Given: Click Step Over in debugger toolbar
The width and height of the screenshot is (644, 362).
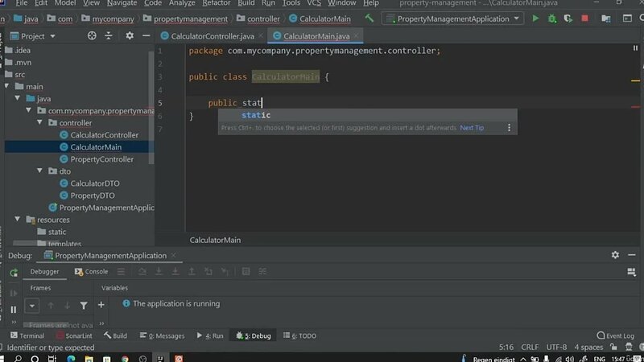Looking at the screenshot, I should [142, 271].
